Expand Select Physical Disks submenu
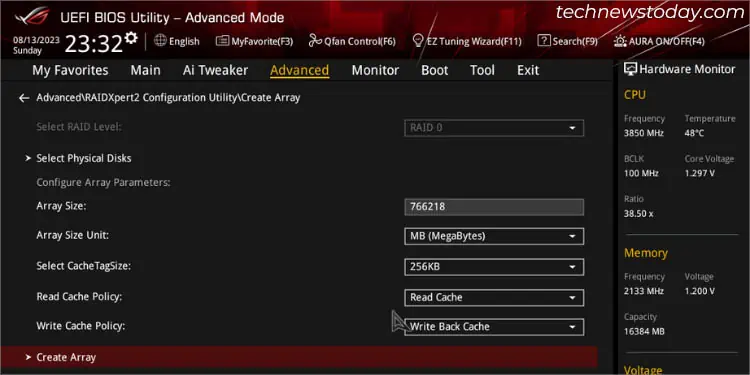The image size is (750, 375). [x=84, y=158]
